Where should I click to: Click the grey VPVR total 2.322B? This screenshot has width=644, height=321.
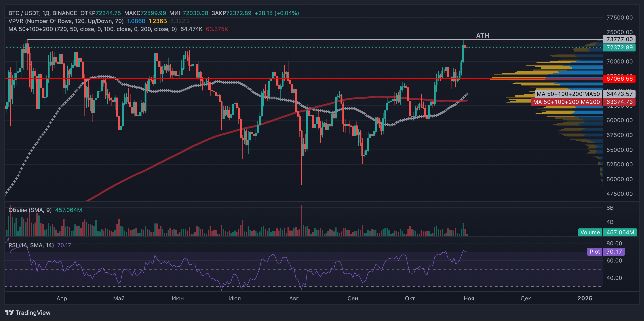pos(180,21)
